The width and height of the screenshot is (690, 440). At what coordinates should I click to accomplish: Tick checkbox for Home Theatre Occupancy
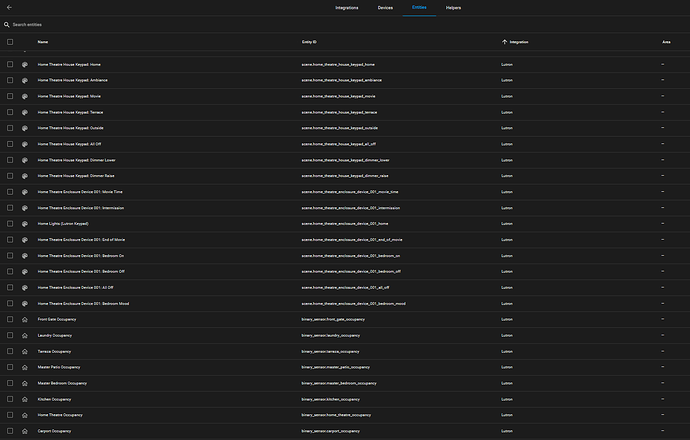click(10, 415)
